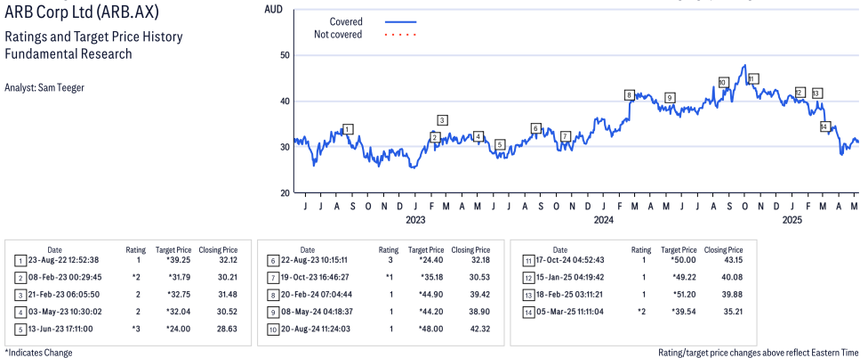Click the Eastern Time footnote about rating changes
The image size is (868, 358).
[x=759, y=353]
